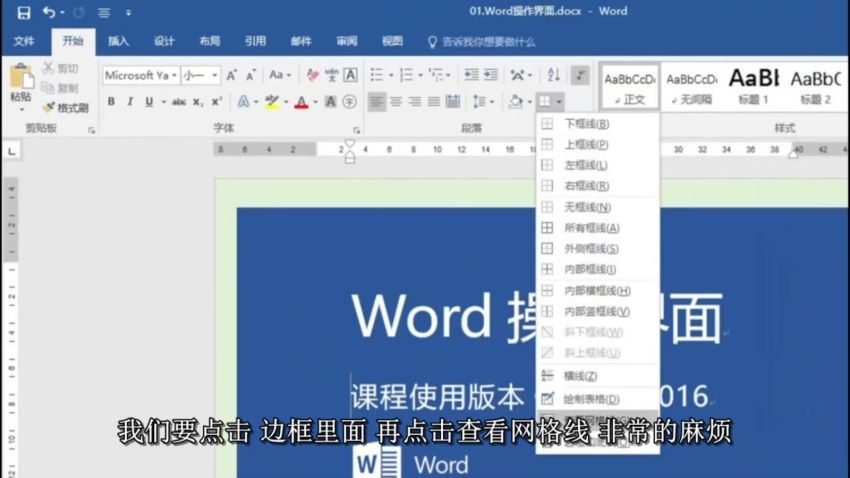Center align the text
This screenshot has width=850, height=478.
[396, 101]
